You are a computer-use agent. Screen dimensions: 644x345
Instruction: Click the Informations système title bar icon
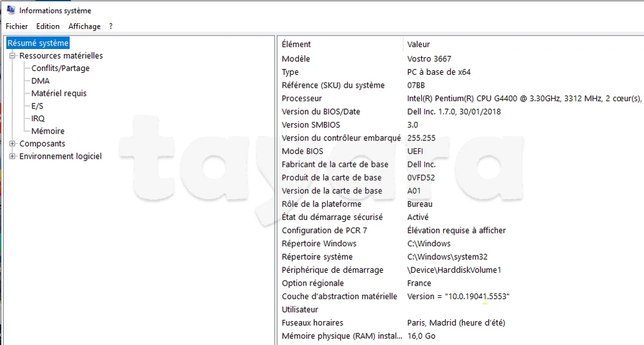(x=10, y=10)
